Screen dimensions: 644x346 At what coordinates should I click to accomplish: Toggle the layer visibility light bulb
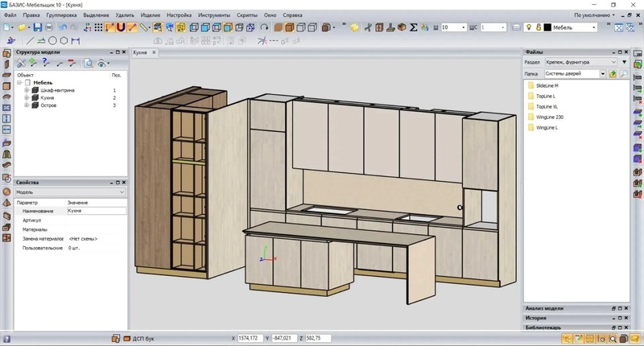coord(529,27)
